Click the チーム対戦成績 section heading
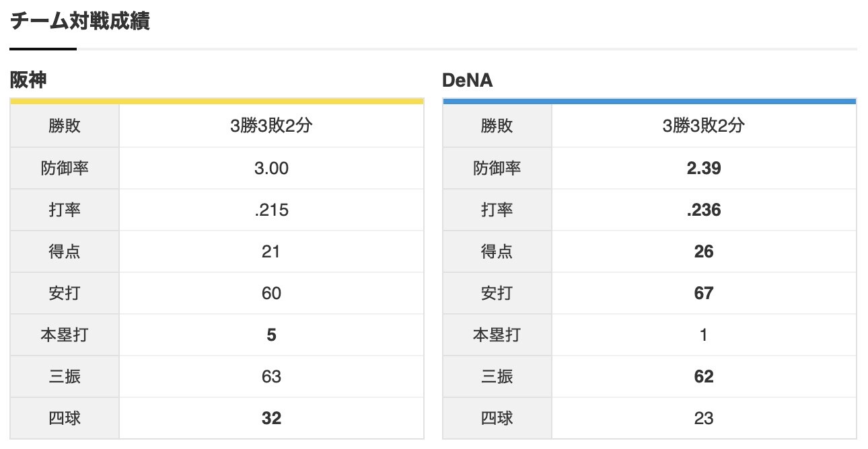Screen dimensions: 868x449 coord(79,22)
